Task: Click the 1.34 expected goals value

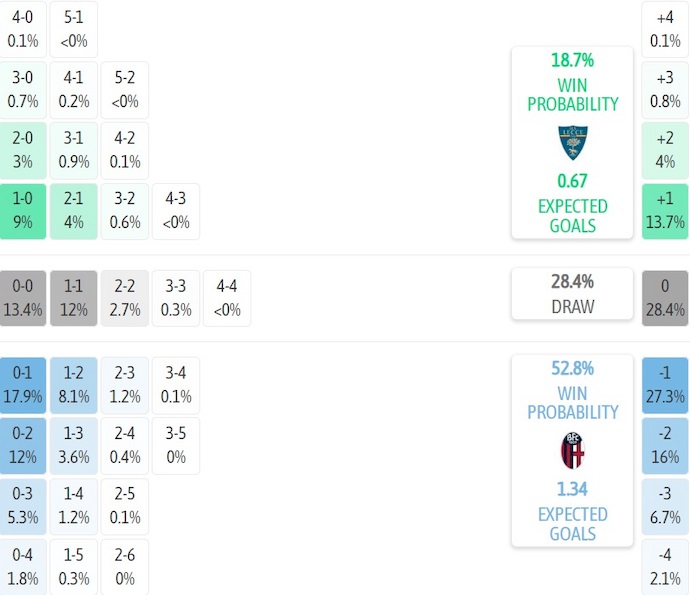Action: pyautogui.click(x=572, y=488)
